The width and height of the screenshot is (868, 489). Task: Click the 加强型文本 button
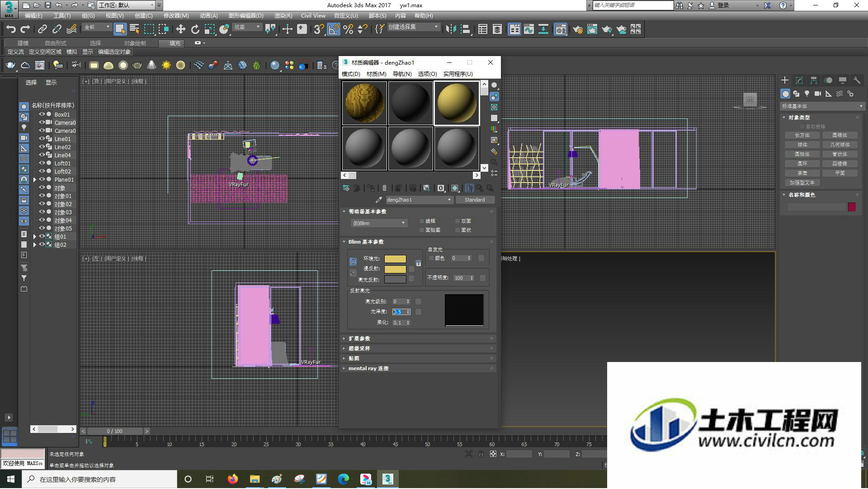(x=802, y=183)
